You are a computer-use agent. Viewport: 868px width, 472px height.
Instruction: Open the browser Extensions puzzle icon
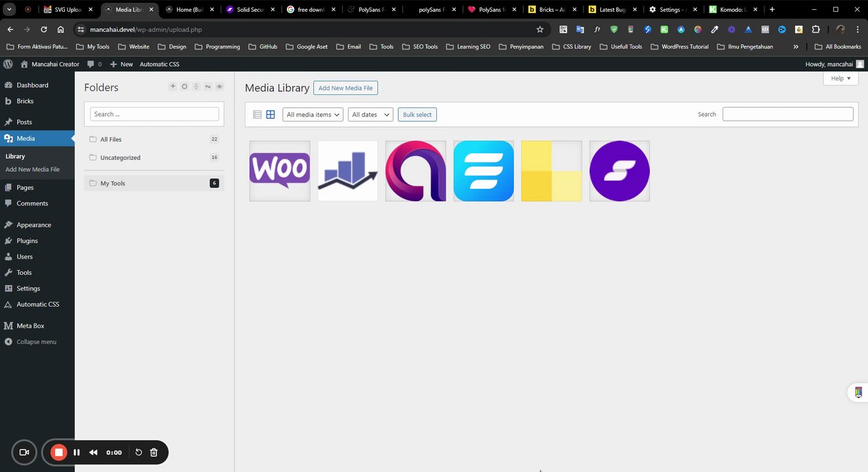pyautogui.click(x=816, y=29)
